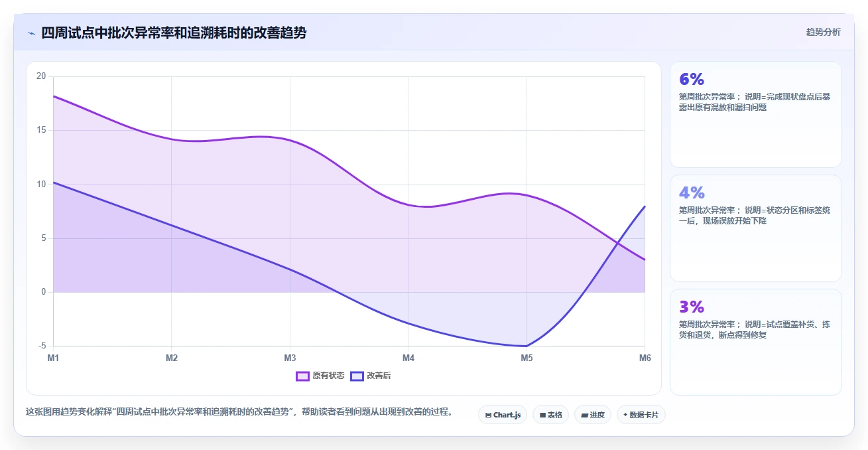Click the 20 y-axis label

(x=41, y=76)
